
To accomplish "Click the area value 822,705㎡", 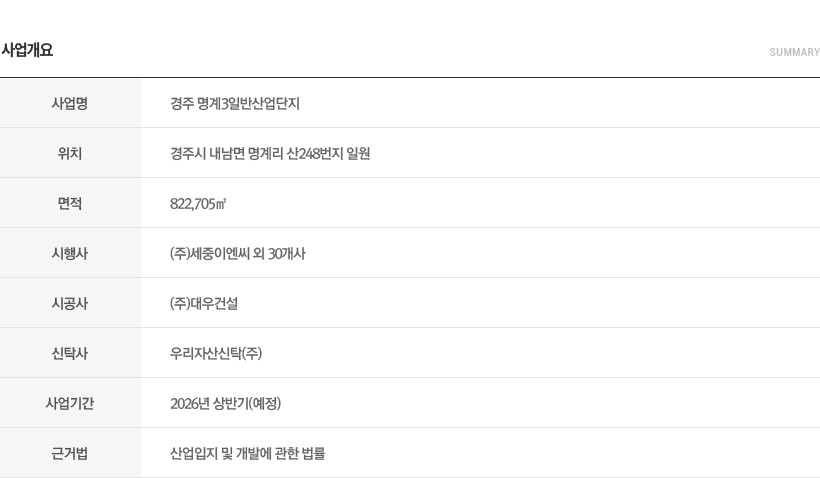I will tap(198, 203).
